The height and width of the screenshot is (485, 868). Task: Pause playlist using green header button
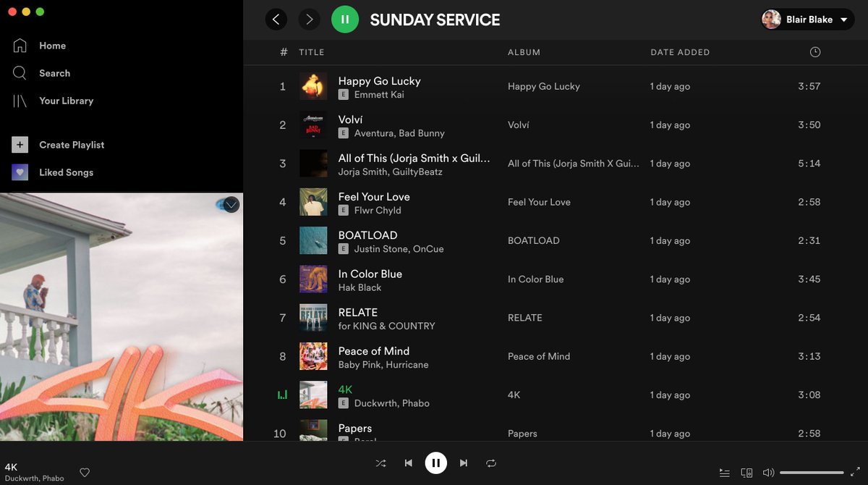345,20
